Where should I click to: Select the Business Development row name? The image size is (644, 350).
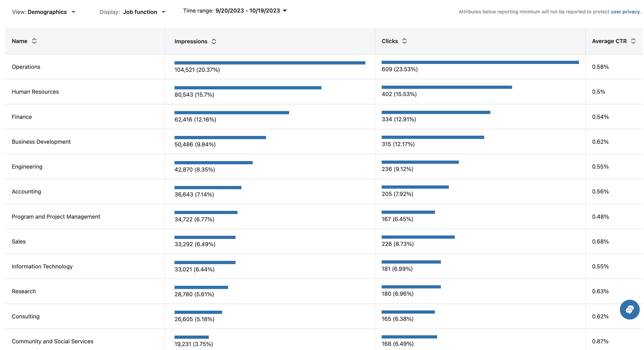tap(41, 142)
